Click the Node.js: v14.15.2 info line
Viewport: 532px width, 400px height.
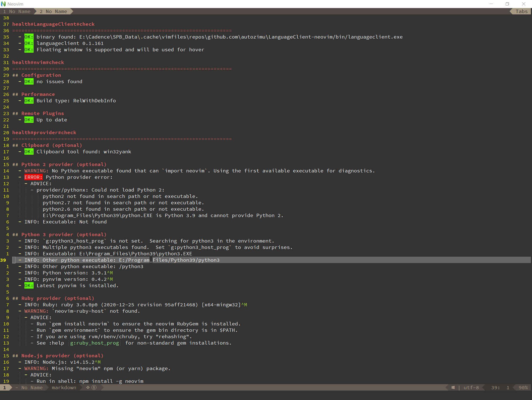pos(59,362)
